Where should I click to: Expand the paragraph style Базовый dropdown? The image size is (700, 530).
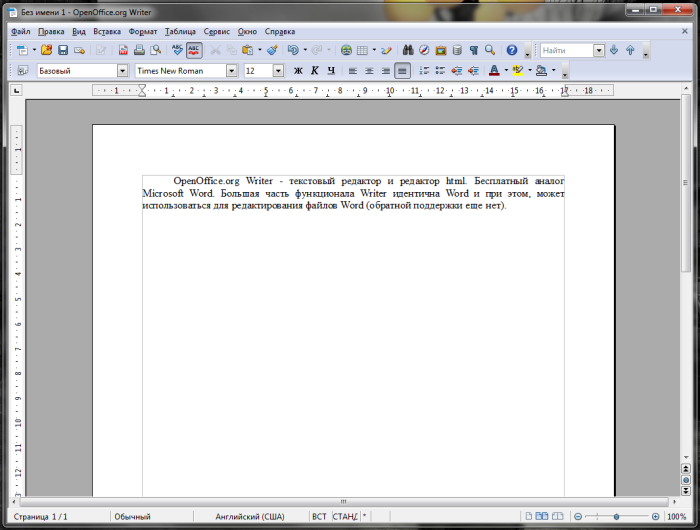pos(122,71)
